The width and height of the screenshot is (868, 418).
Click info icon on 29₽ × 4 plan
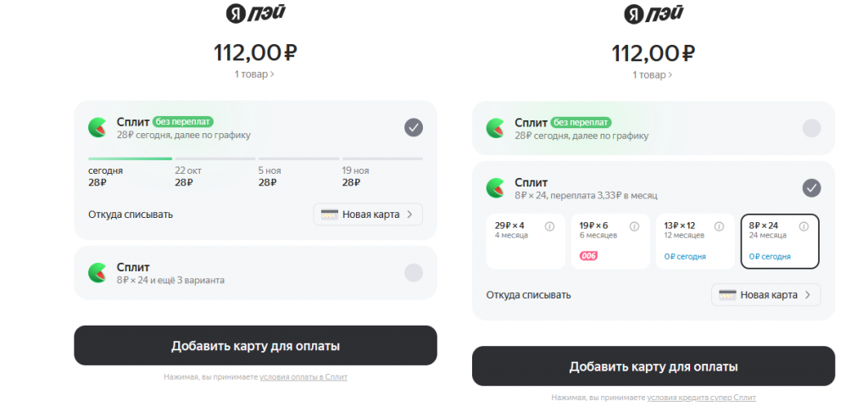tap(550, 226)
